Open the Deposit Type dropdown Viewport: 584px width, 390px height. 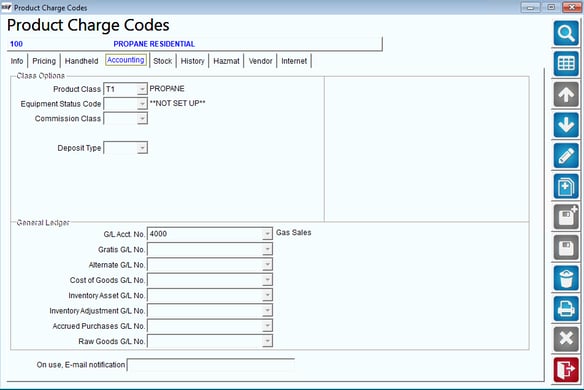142,148
